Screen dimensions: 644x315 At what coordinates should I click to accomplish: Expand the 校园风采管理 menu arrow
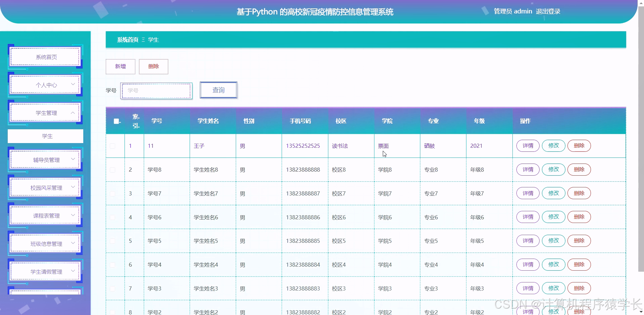(x=73, y=187)
